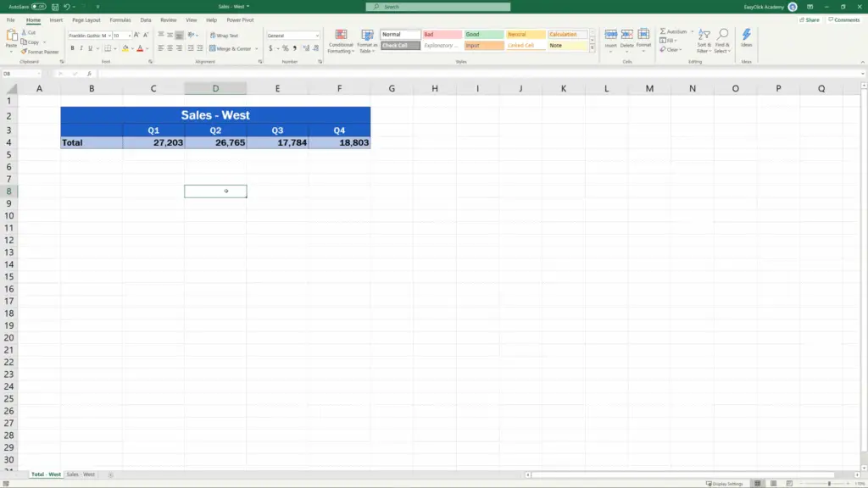
Task: Toggle the AutoSave switch
Action: pos(39,6)
